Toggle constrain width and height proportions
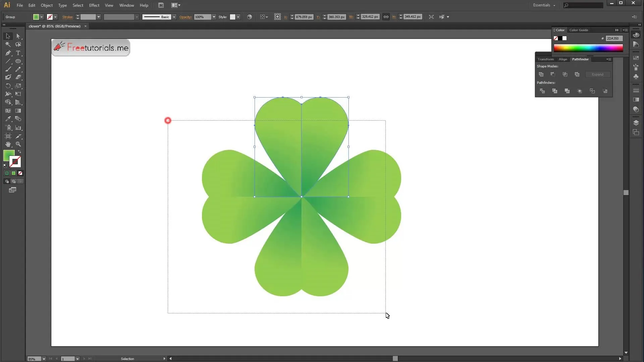 point(386,17)
